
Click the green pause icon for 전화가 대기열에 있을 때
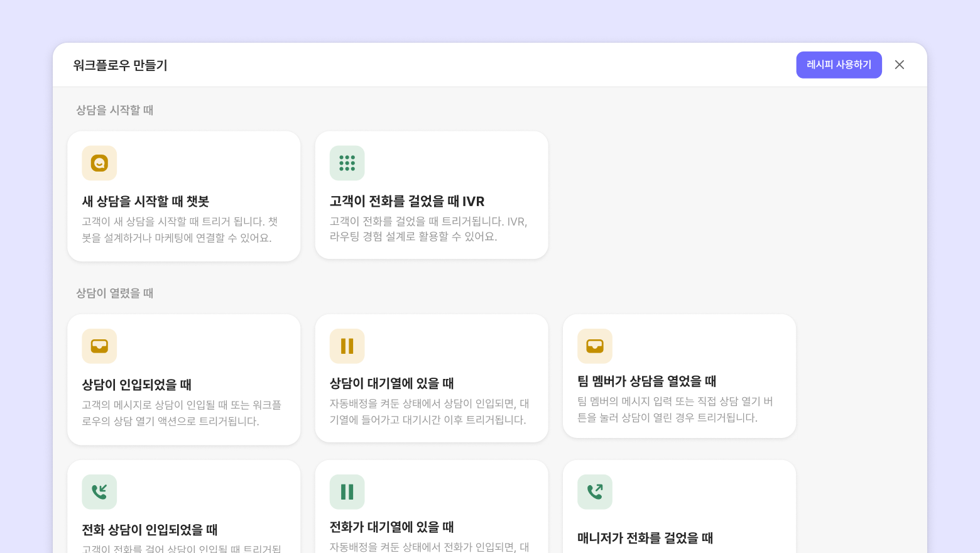click(x=347, y=492)
